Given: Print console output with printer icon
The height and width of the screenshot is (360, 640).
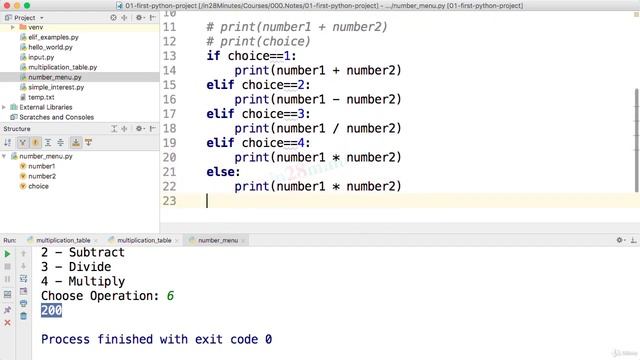Looking at the screenshot, I should tap(23, 304).
